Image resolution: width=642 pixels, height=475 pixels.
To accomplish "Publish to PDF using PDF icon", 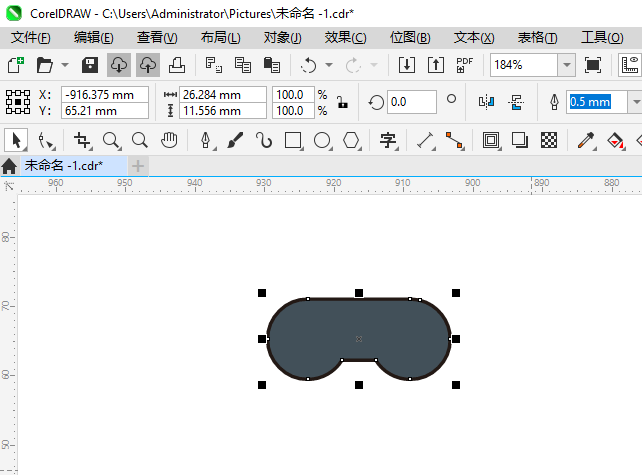I will tap(464, 65).
